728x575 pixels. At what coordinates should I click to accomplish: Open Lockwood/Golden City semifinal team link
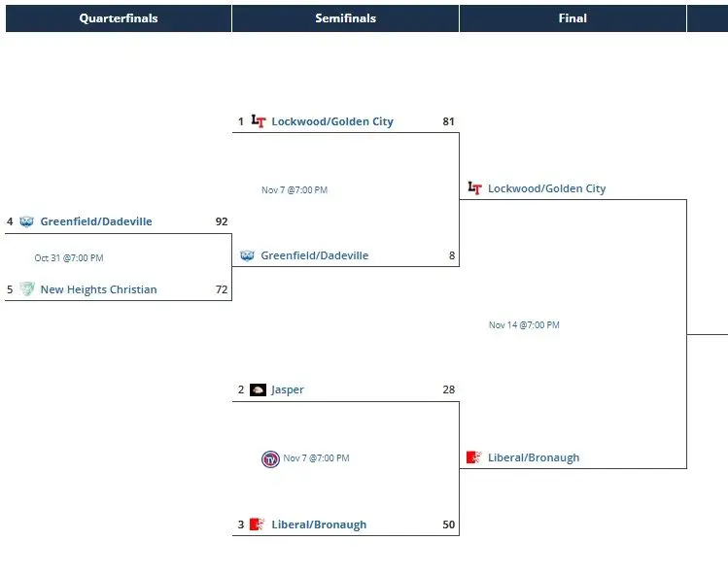(x=332, y=121)
